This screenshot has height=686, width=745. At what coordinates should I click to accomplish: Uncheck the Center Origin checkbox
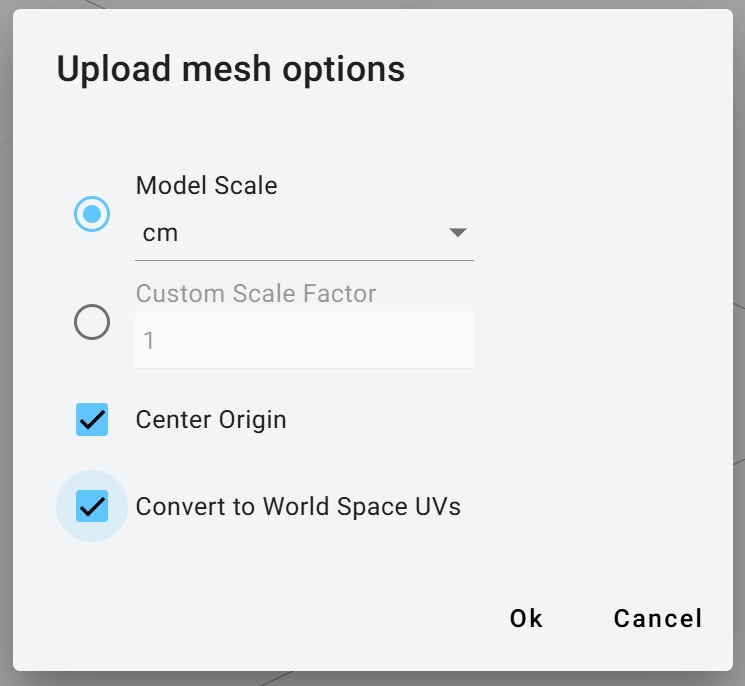tap(92, 420)
